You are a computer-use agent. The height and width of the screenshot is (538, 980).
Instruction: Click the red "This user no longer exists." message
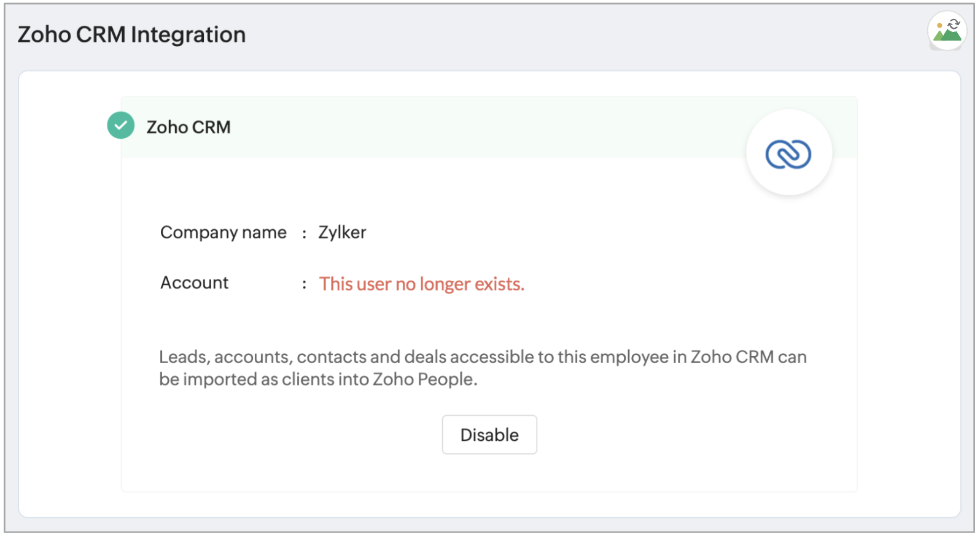coord(421,284)
